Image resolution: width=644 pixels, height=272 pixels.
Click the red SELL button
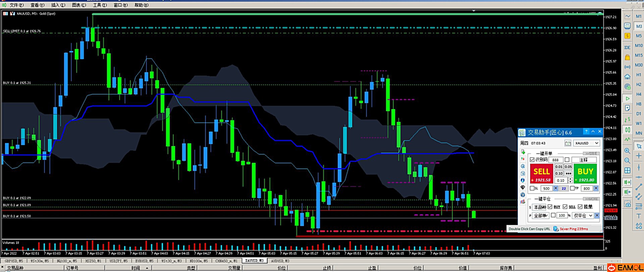pos(541,174)
